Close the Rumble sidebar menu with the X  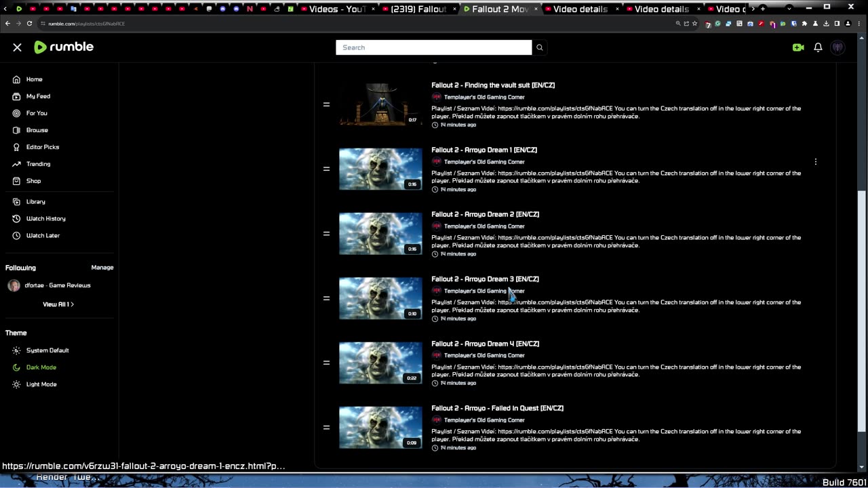17,47
